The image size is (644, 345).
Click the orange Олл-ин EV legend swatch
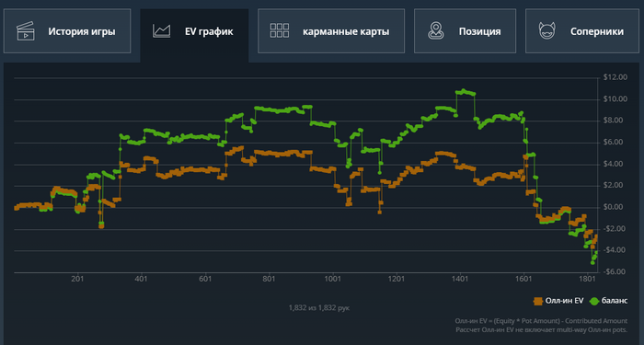click(x=538, y=301)
